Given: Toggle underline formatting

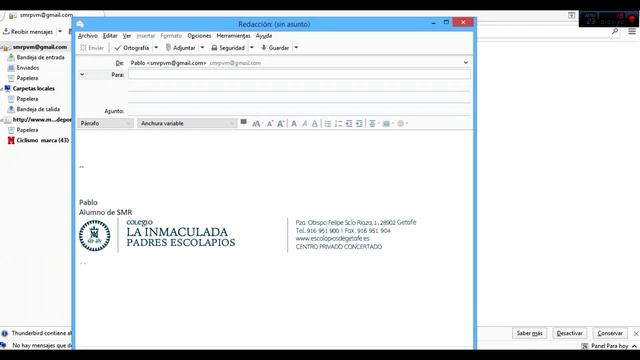Looking at the screenshot, I should click(315, 124).
